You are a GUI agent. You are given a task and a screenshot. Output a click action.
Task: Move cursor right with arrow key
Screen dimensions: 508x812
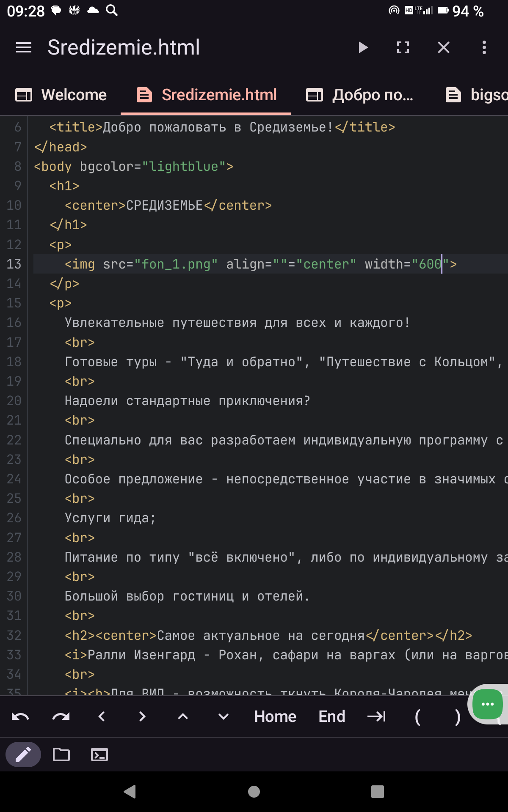[x=142, y=716]
